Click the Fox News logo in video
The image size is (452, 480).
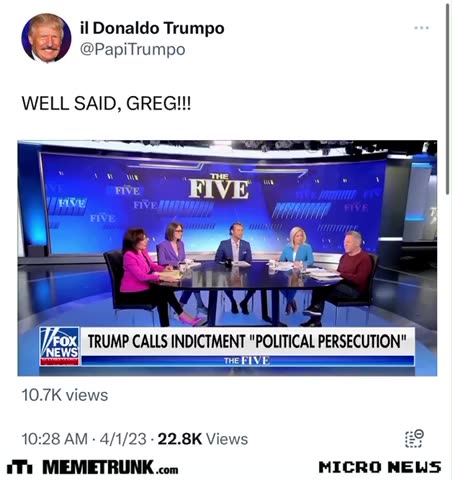[59, 346]
